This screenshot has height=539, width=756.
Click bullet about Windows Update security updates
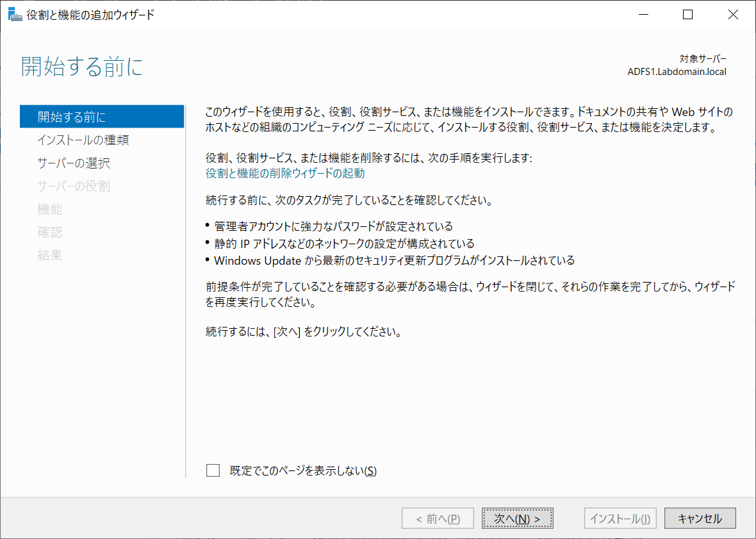(x=394, y=261)
